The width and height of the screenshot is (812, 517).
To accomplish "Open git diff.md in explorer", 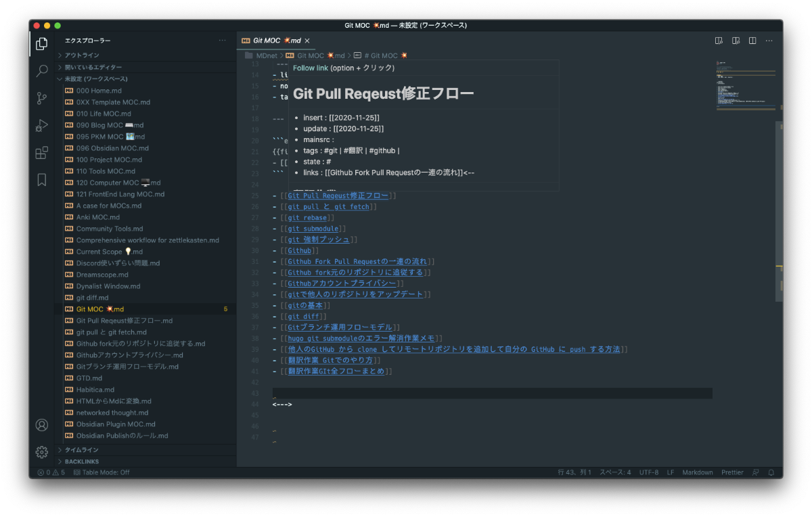I will point(145,298).
